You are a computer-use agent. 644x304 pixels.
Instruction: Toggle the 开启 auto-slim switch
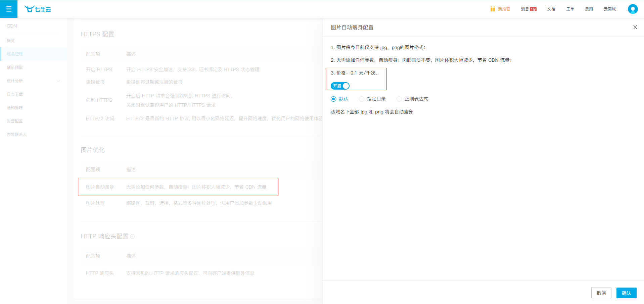[340, 86]
